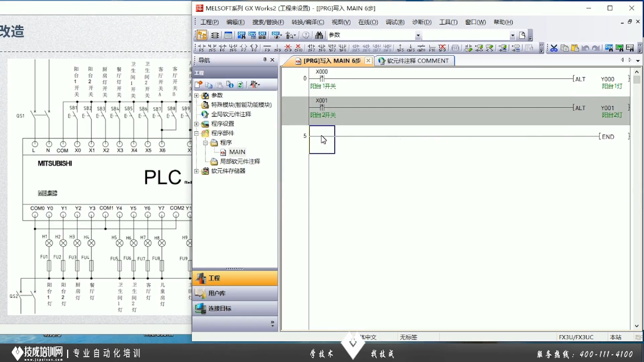This screenshot has height=362, width=644.
Task: Click the binoculars find device icon
Action: coord(319,35)
